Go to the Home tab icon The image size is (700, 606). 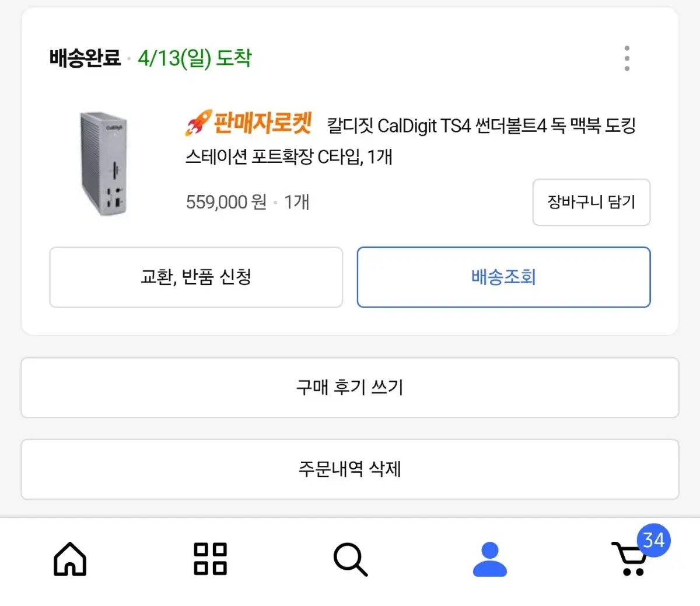[x=70, y=559]
